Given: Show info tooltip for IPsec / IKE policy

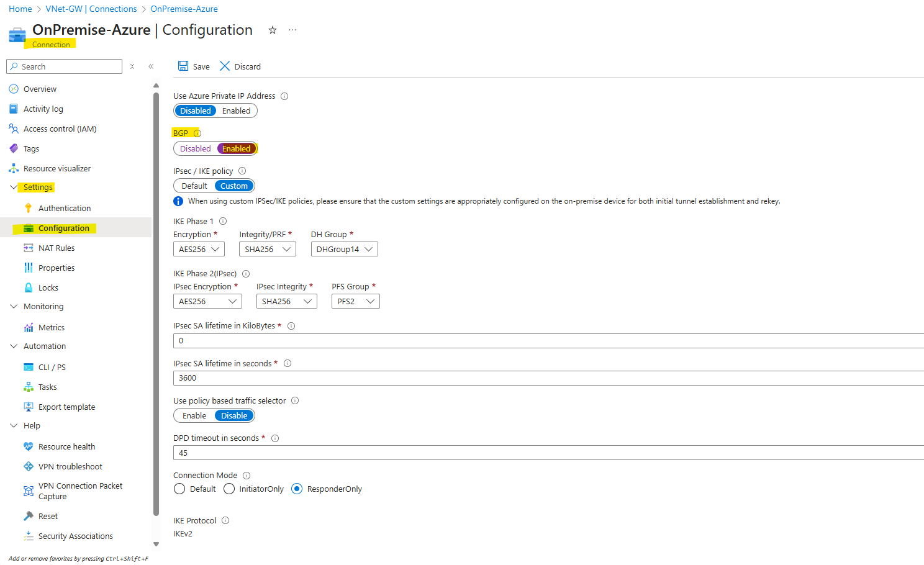Looking at the screenshot, I should point(242,171).
